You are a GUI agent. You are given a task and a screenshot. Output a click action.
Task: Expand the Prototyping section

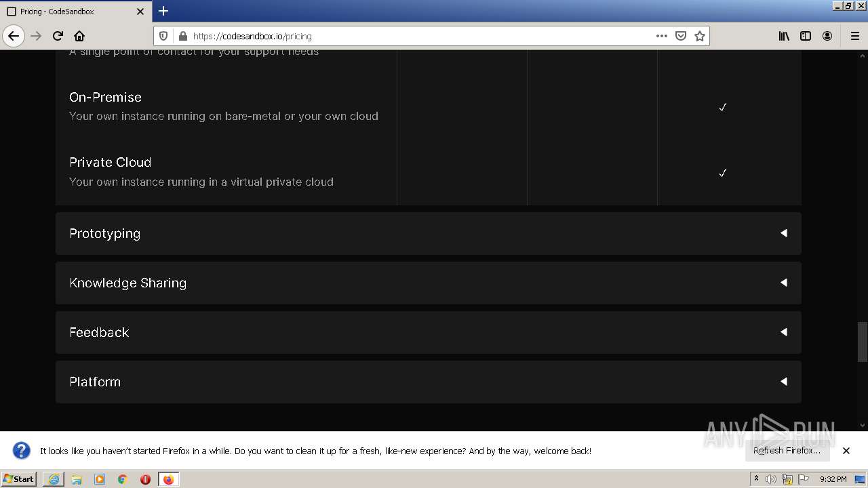(x=429, y=233)
